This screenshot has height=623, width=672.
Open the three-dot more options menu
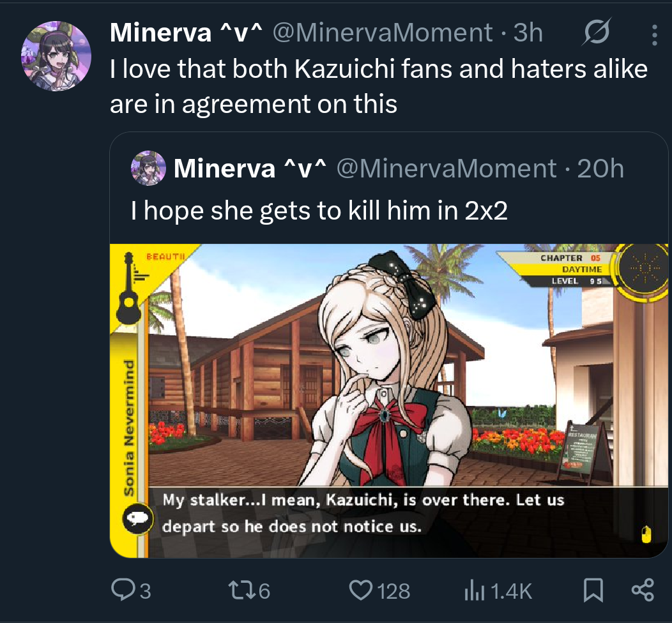[654, 34]
